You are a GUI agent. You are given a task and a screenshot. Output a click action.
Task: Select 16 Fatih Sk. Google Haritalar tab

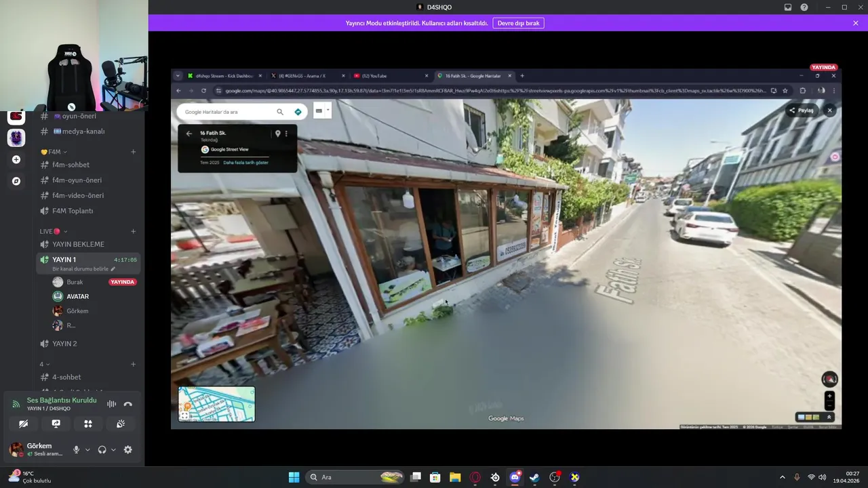[x=475, y=76]
